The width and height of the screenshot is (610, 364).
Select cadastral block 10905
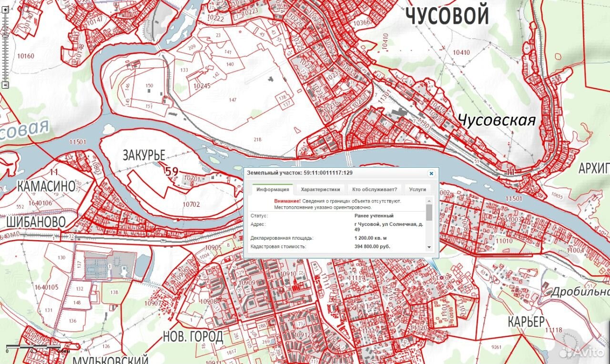click(x=213, y=247)
